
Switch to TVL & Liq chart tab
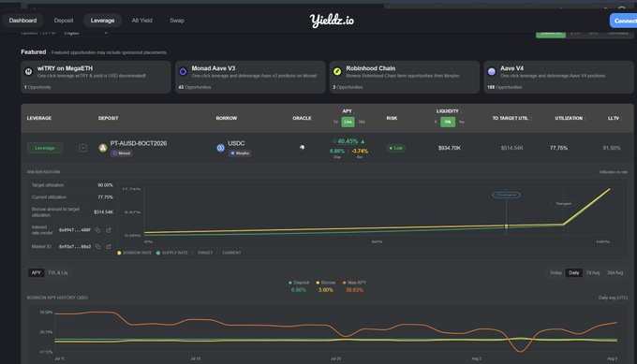(58, 272)
